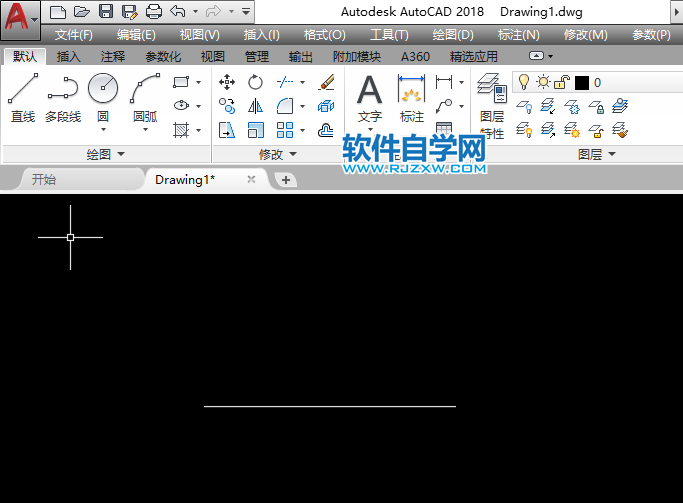Undo the last action
The width and height of the screenshot is (683, 503).
click(178, 11)
